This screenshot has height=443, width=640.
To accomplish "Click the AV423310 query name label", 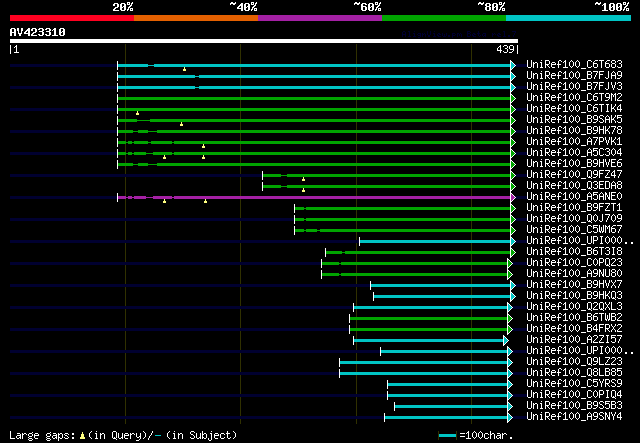I will (38, 32).
